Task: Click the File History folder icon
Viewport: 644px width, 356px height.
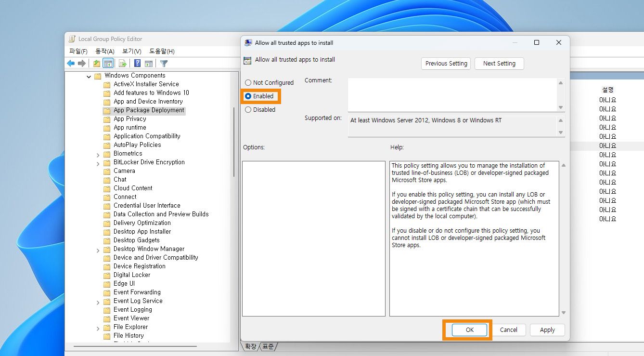Action: pyautogui.click(x=107, y=336)
